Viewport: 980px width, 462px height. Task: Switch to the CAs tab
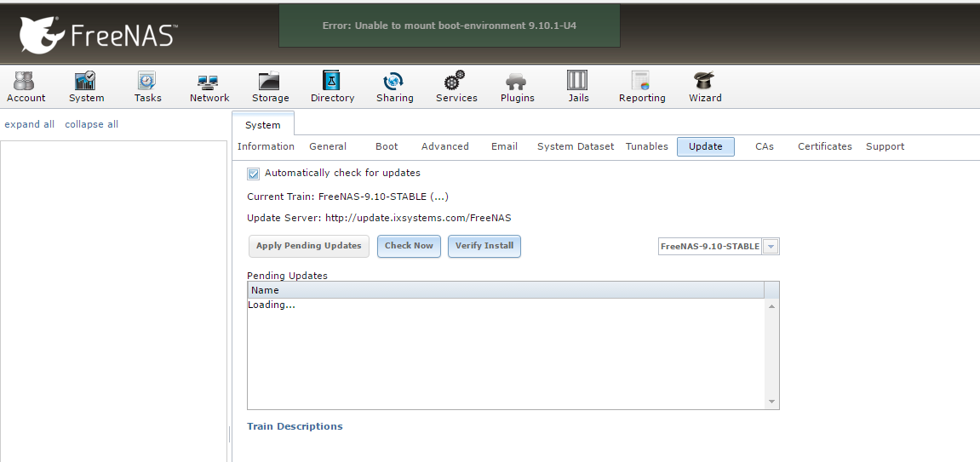click(764, 146)
